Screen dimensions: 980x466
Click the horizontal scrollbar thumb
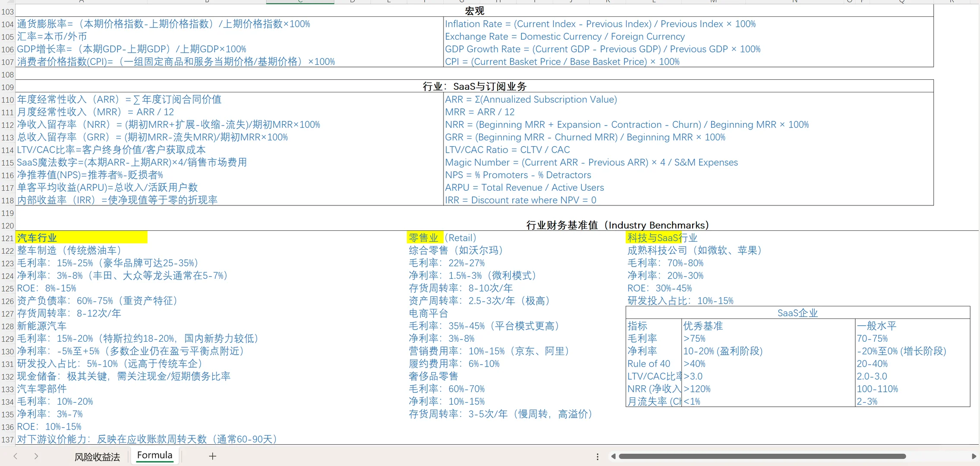(x=762, y=457)
